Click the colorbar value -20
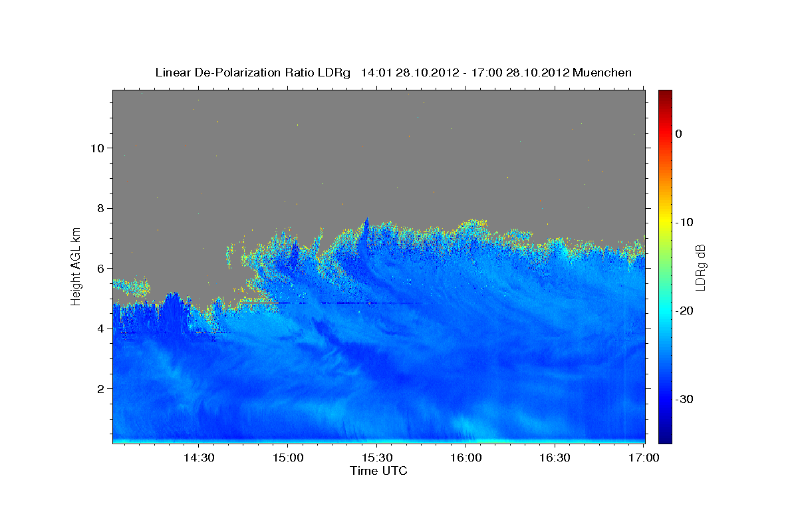Screen dimensions: 798x532 685,311
